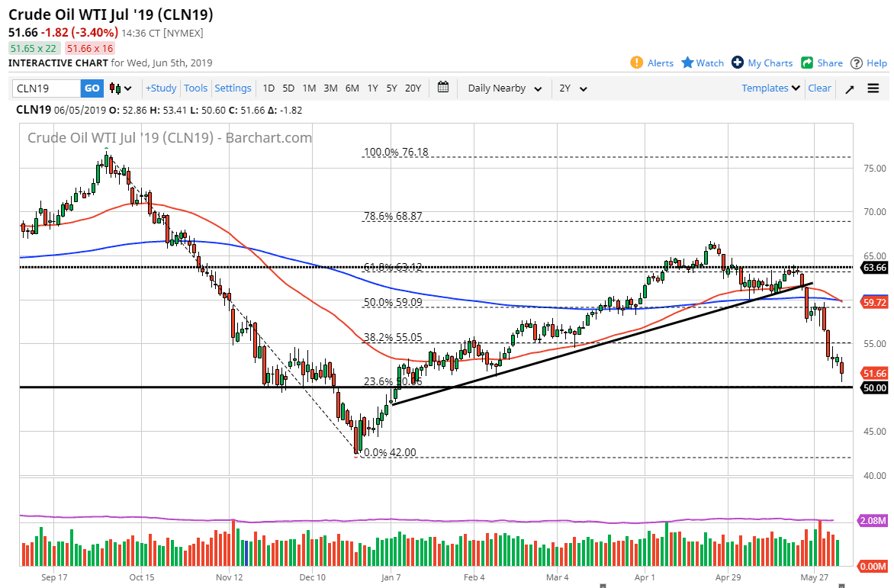The image size is (894, 588).
Task: Open the Tools menu
Action: pos(196,88)
